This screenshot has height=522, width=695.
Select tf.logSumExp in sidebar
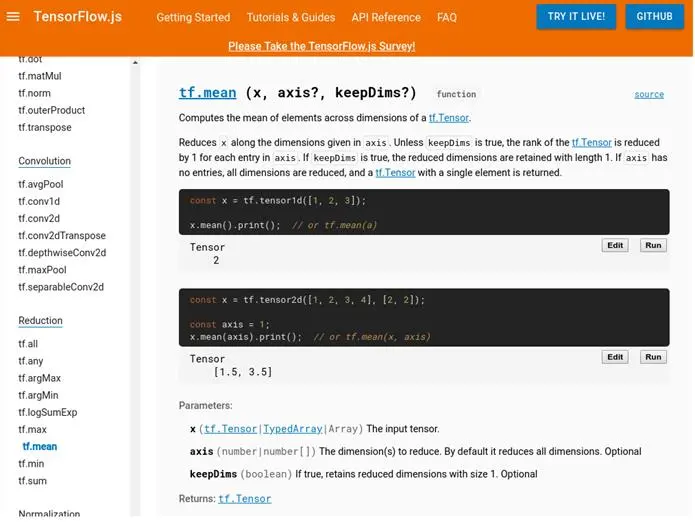coord(47,412)
